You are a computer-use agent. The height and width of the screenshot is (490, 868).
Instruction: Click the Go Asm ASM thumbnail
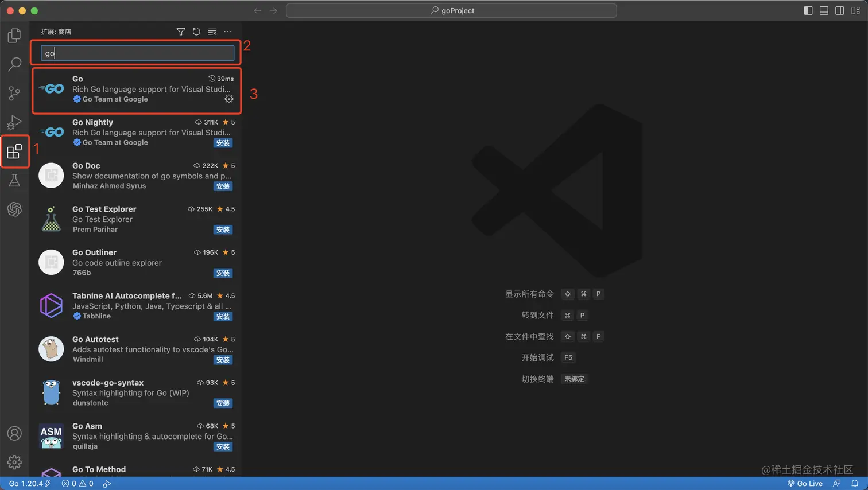51,436
